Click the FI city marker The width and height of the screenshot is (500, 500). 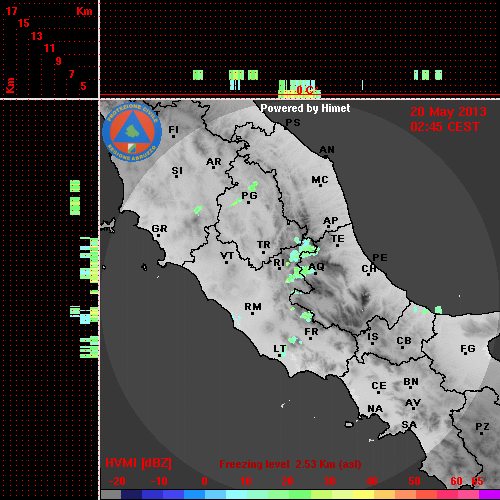tap(173, 136)
